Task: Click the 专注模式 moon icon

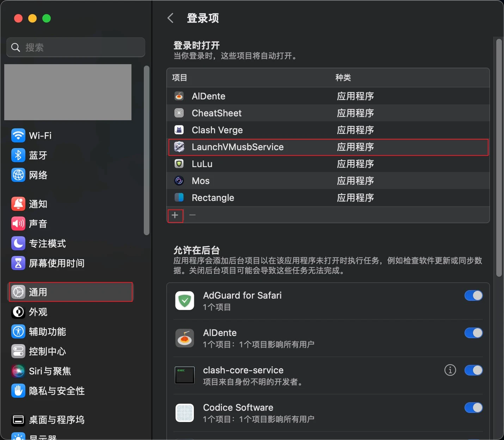Action: point(18,243)
